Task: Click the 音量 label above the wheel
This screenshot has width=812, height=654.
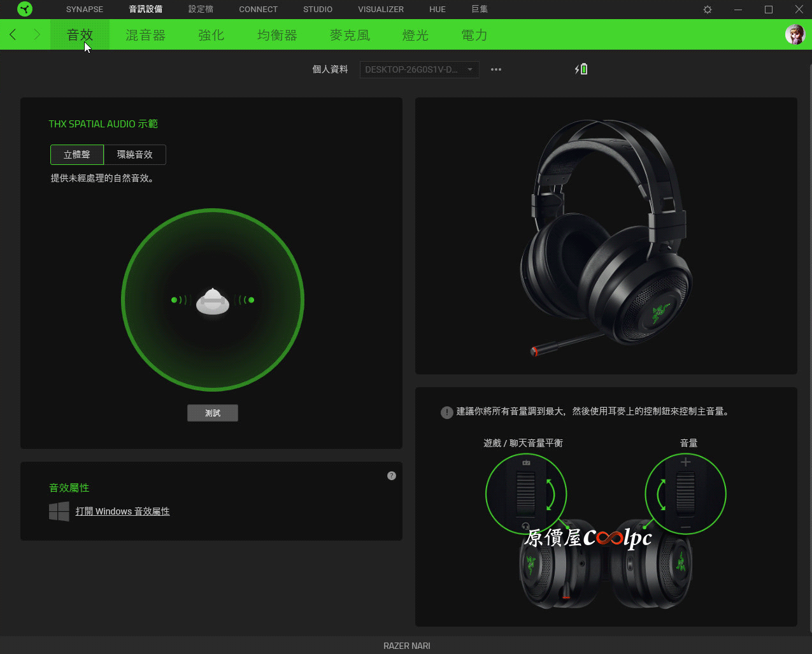Action: tap(689, 443)
